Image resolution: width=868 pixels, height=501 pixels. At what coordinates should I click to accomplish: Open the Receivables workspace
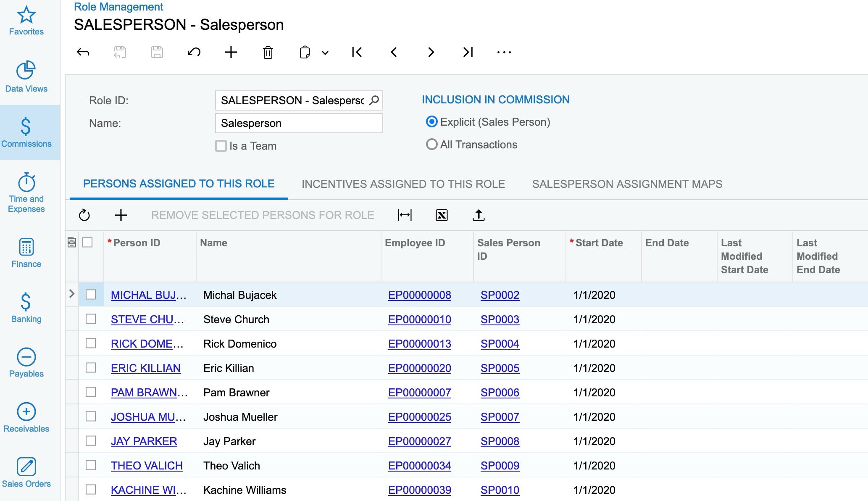click(x=26, y=417)
